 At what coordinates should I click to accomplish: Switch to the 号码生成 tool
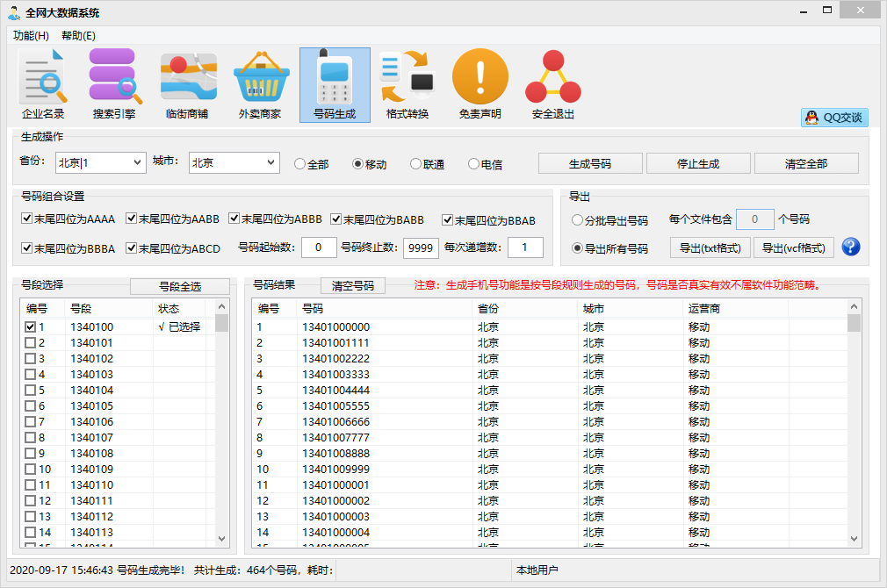[334, 83]
